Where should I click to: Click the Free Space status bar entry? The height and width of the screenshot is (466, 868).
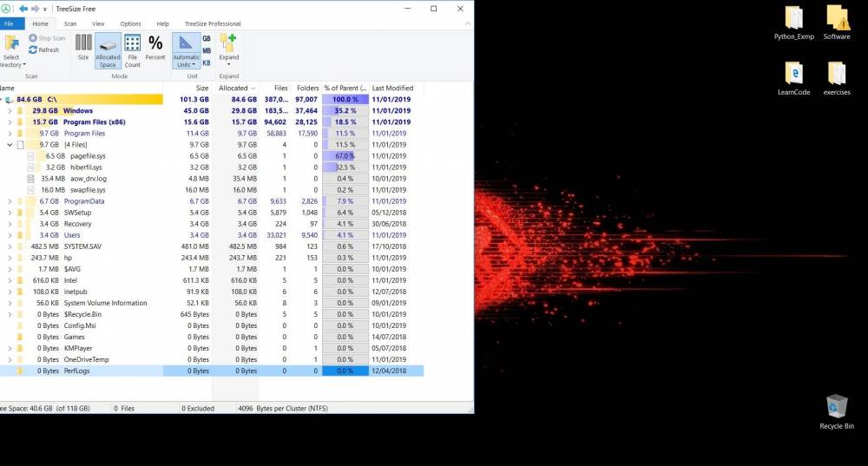coord(45,409)
